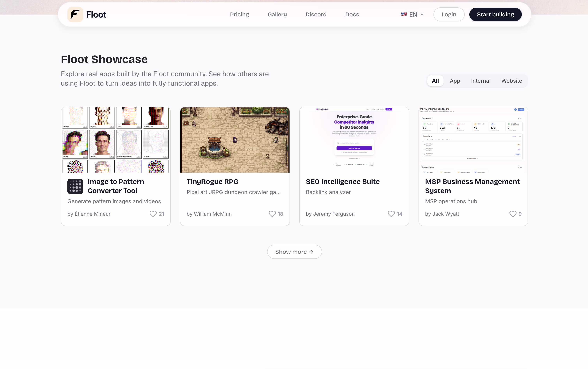Viewport: 588px width, 369px height.
Task: Select the All filter tab
Action: coord(435,81)
